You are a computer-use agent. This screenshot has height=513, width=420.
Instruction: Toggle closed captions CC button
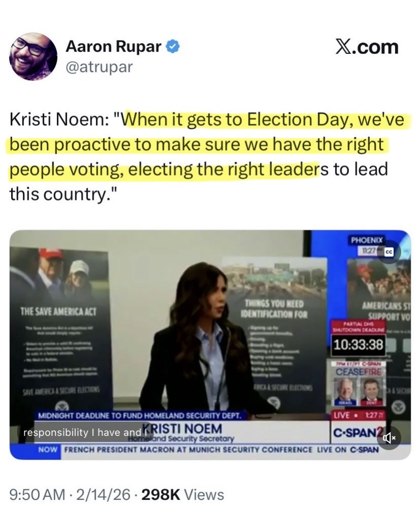[x=389, y=252]
